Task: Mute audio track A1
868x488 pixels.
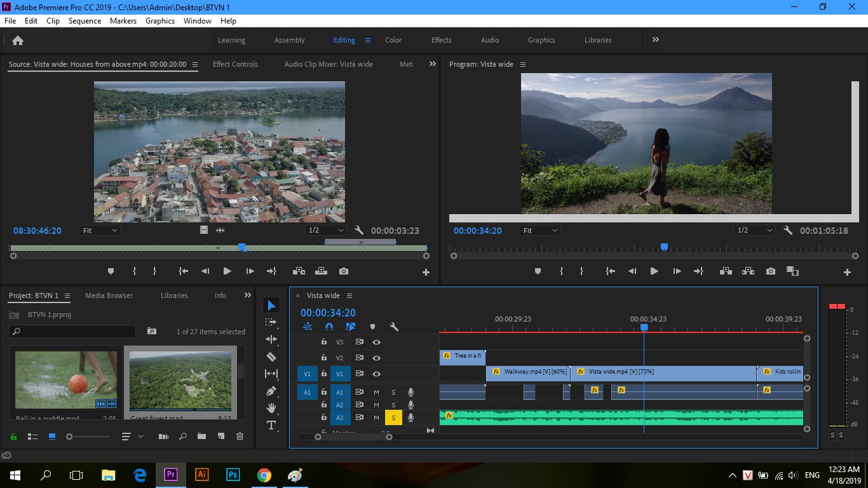Action: pos(376,392)
